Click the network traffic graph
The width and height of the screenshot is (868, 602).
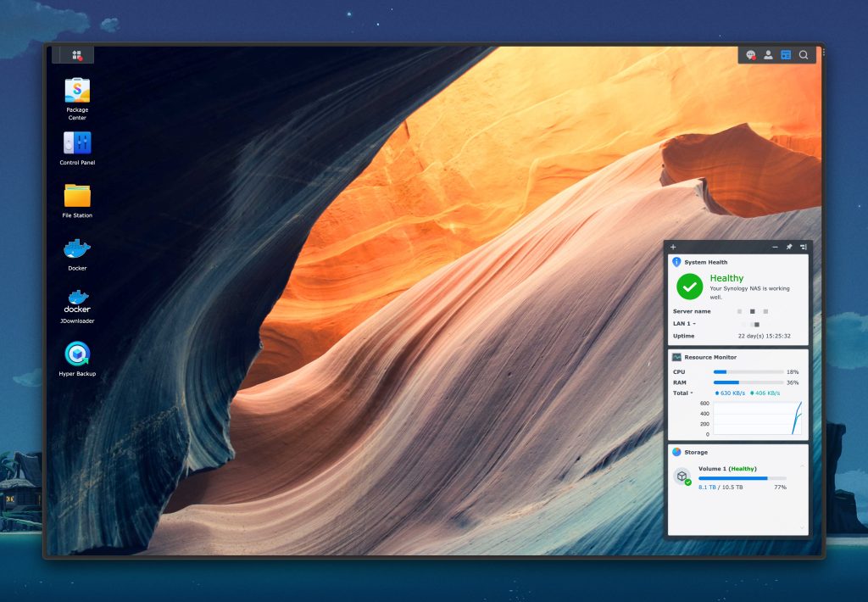coord(758,418)
